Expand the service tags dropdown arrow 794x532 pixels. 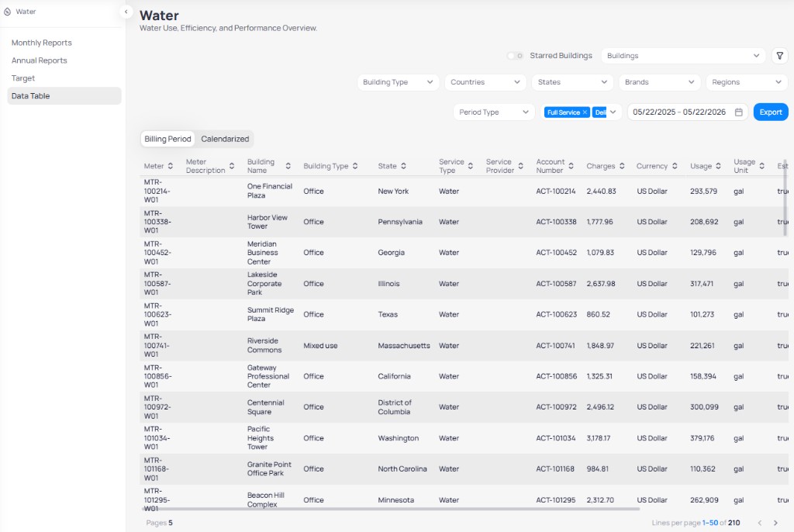tap(613, 112)
